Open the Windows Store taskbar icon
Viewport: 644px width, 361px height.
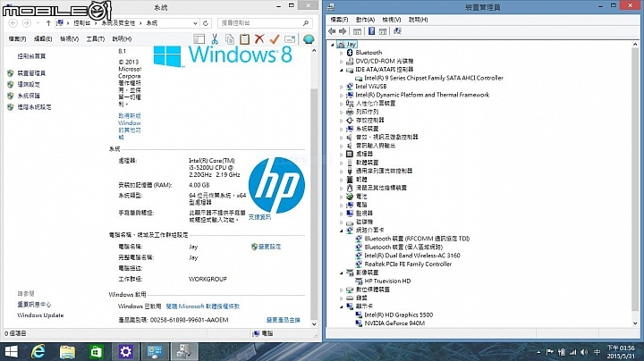(x=96, y=351)
